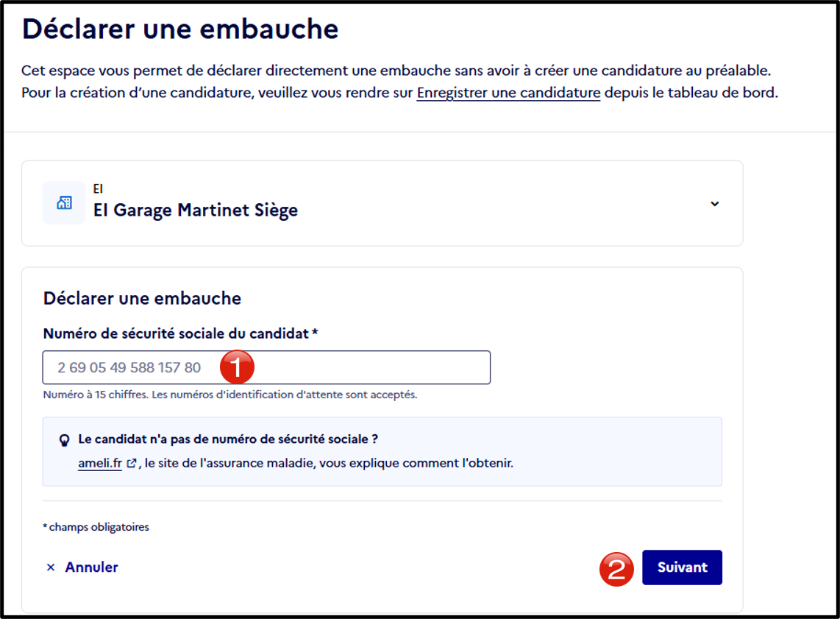Viewport: 840px width, 619px height.
Task: Cancel with the Annuler link
Action: (x=92, y=567)
